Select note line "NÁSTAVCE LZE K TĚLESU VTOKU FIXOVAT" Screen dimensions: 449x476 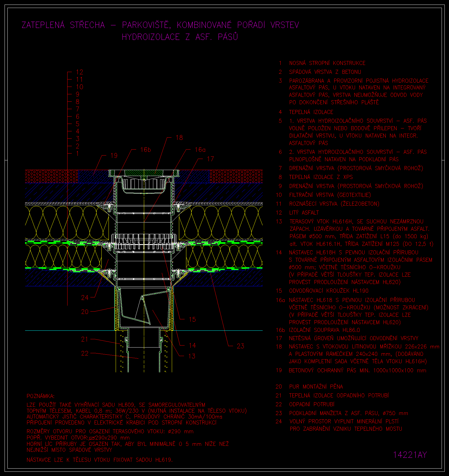(x=99, y=460)
